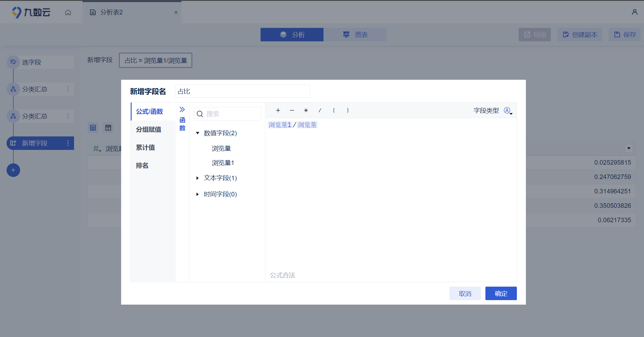Open numeric type icon on 浏览量 column
The image size is (644, 337).
click(97, 148)
